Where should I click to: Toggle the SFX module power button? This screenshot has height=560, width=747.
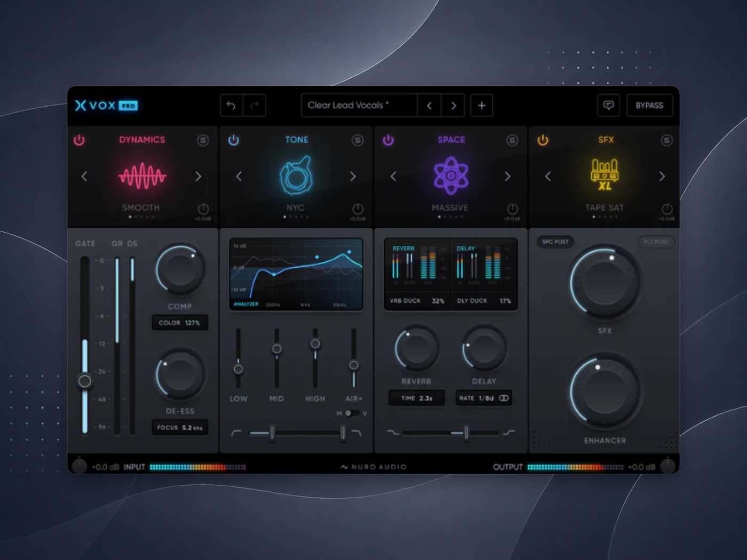pos(543,140)
